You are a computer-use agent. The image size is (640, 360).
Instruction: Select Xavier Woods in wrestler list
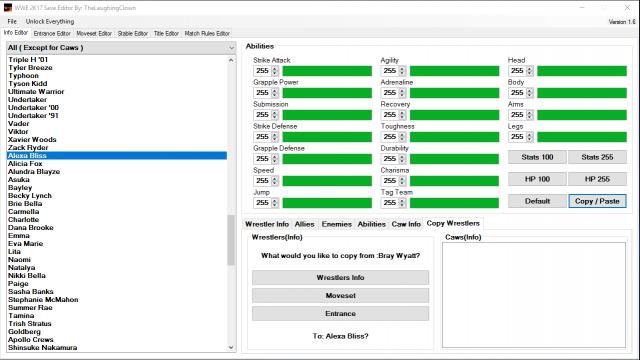click(x=117, y=140)
